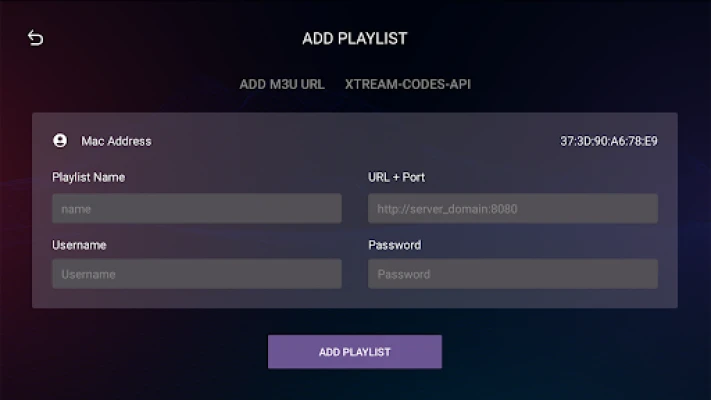Activate the Password input field
This screenshot has width=711, height=400.
click(513, 274)
